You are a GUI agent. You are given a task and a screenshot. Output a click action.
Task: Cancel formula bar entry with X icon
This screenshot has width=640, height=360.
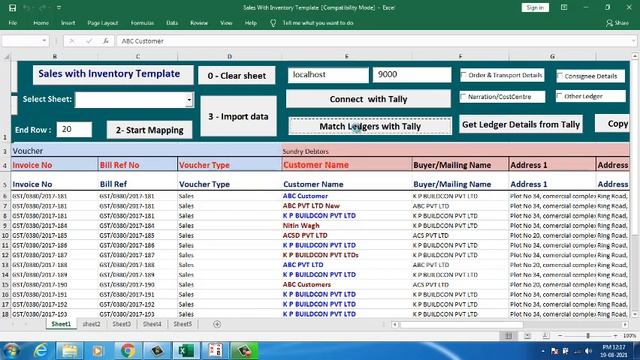(x=71, y=41)
